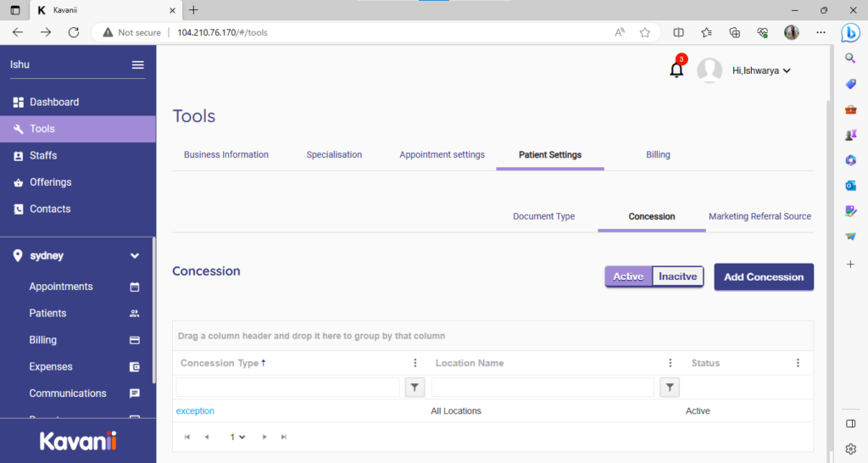This screenshot has height=463, width=868.
Task: Click the Location Name filter icon
Action: click(x=670, y=388)
